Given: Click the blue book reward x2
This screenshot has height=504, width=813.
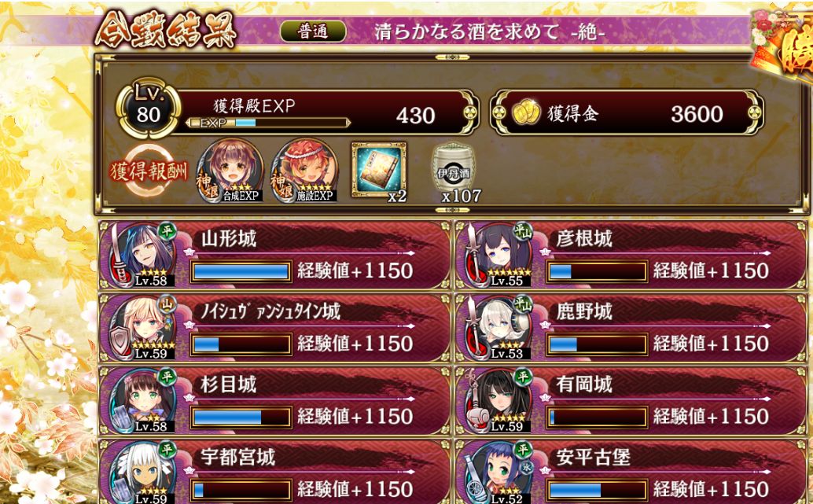Looking at the screenshot, I should 379,170.
